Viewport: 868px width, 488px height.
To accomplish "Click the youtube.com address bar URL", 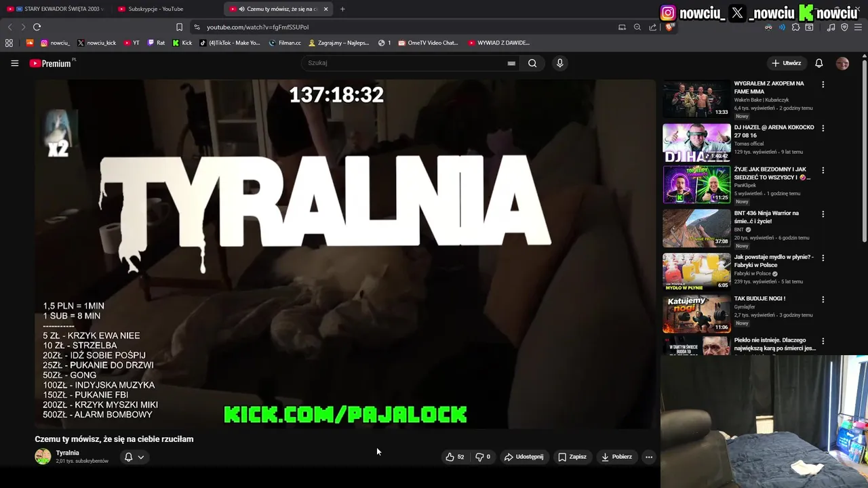I will 258,27.
